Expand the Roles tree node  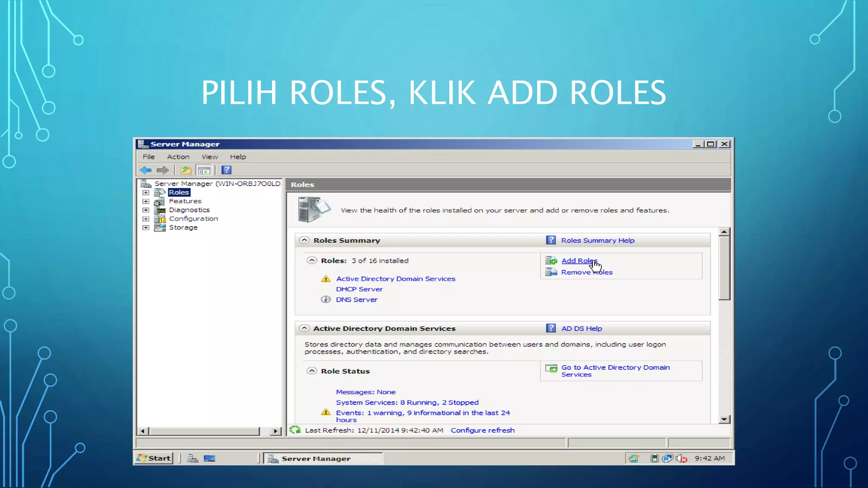tap(146, 192)
